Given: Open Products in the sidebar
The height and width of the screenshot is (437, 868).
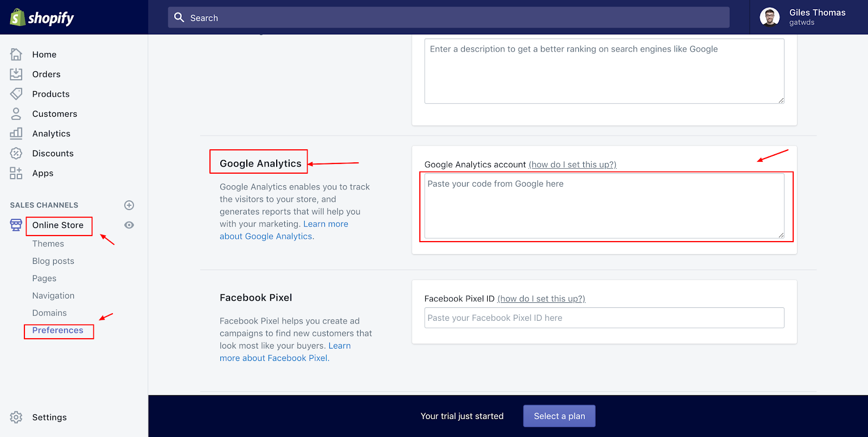Looking at the screenshot, I should (x=51, y=94).
